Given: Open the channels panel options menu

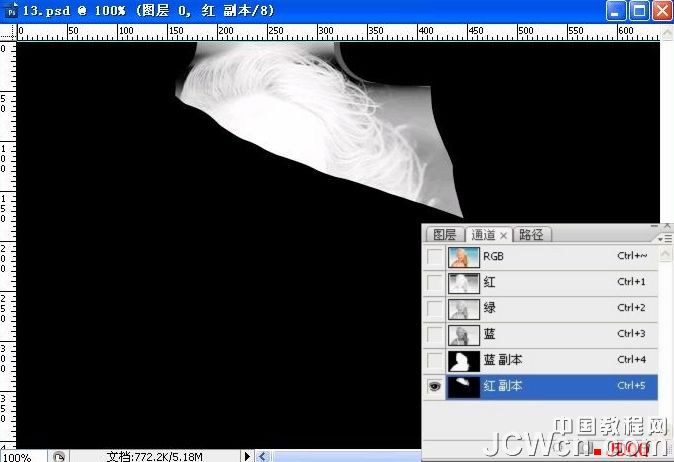Looking at the screenshot, I should click(665, 238).
